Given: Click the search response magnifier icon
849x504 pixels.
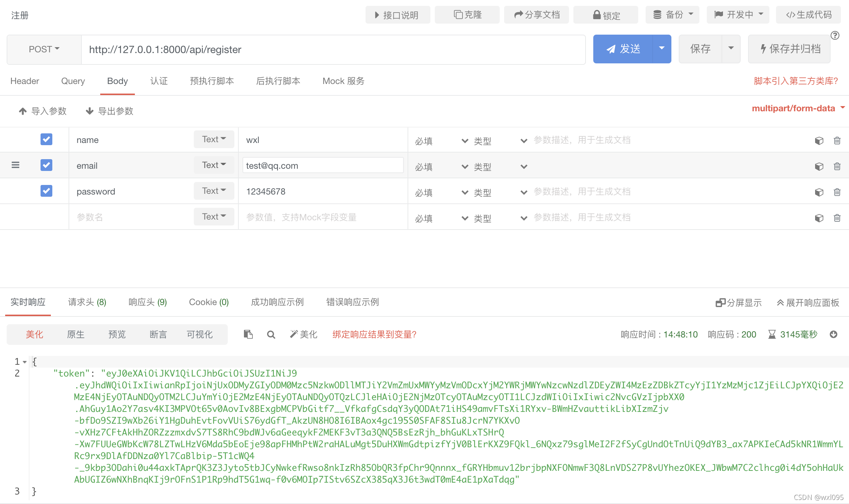Looking at the screenshot, I should pyautogui.click(x=271, y=335).
